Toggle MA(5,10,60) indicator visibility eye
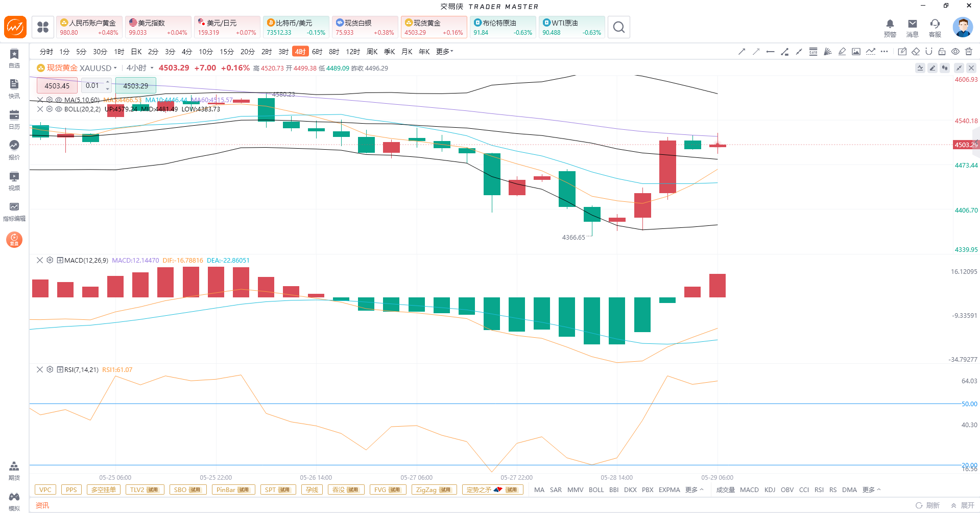The width and height of the screenshot is (980, 513). (59, 100)
